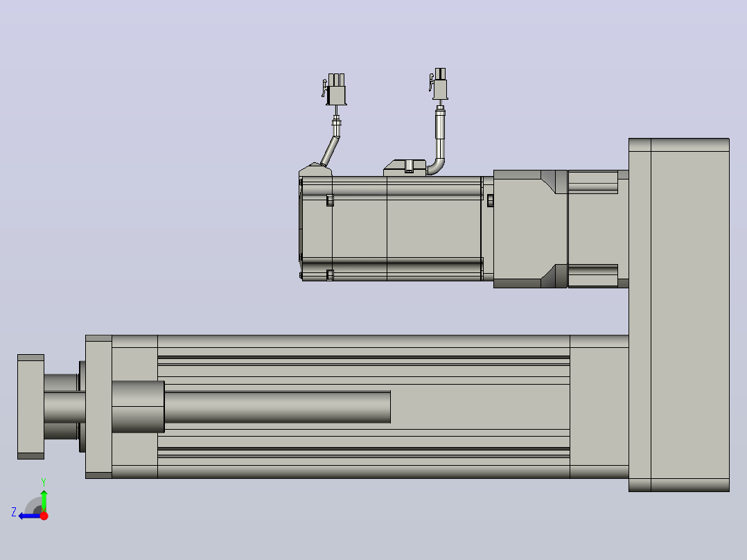Select the thin cover plate of belt housing
The height and width of the screenshot is (560, 747).
tap(640, 315)
